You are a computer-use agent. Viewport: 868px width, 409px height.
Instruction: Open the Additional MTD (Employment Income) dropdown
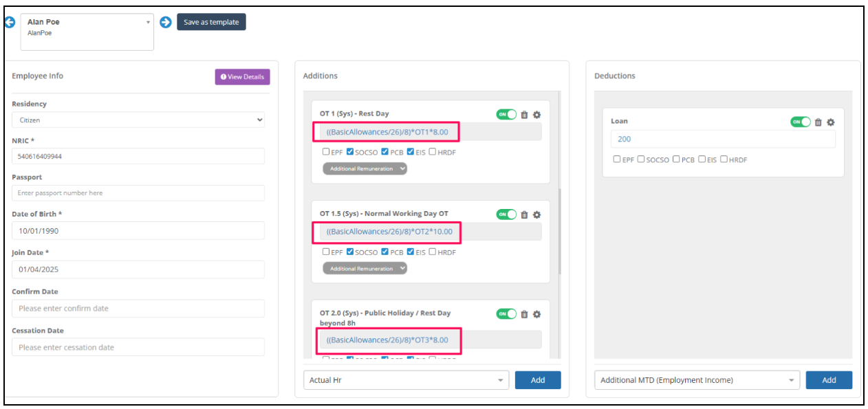[697, 380]
